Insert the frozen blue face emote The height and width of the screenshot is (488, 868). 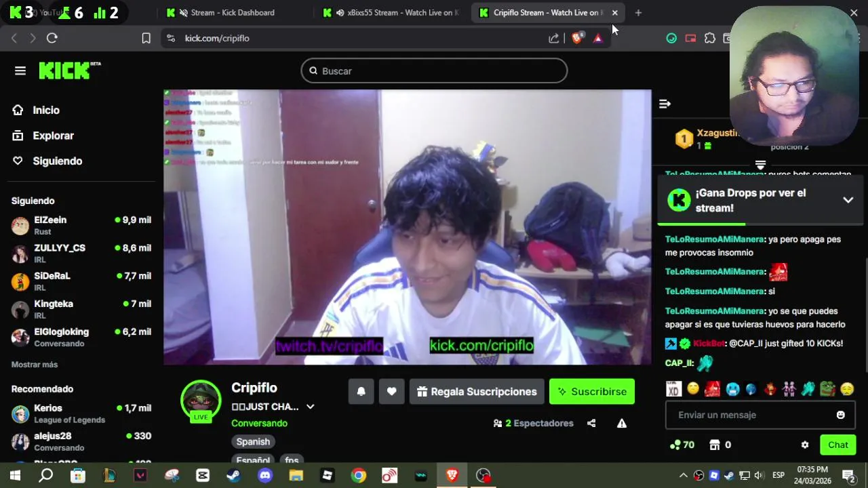click(732, 389)
